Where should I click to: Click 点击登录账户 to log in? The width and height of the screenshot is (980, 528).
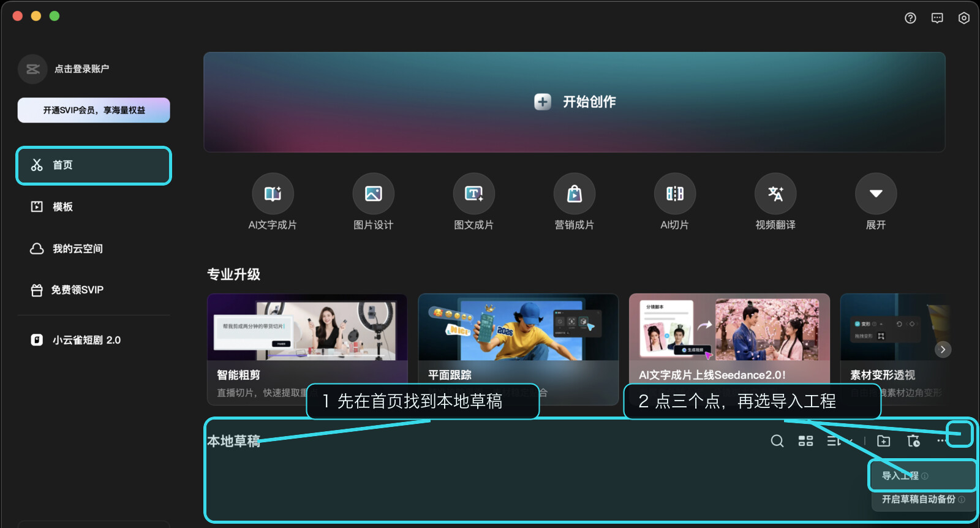(x=81, y=69)
